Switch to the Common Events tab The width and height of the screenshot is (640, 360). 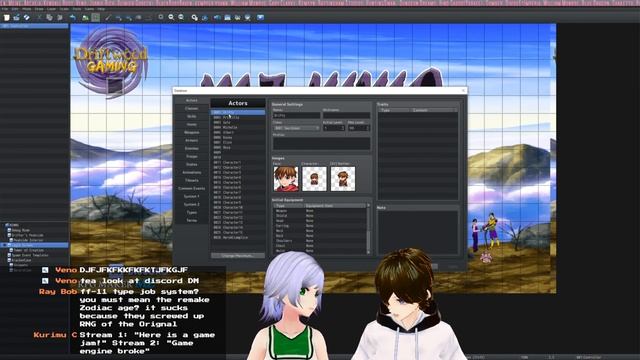click(x=191, y=188)
